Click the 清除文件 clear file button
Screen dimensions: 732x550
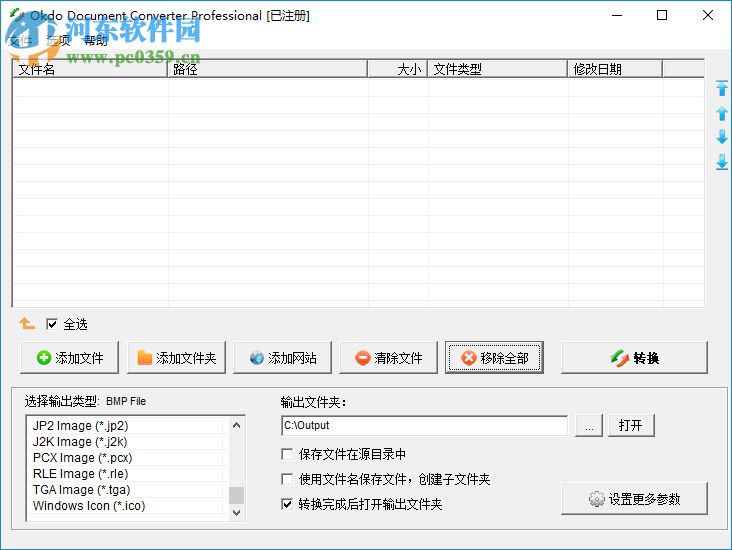pos(388,358)
